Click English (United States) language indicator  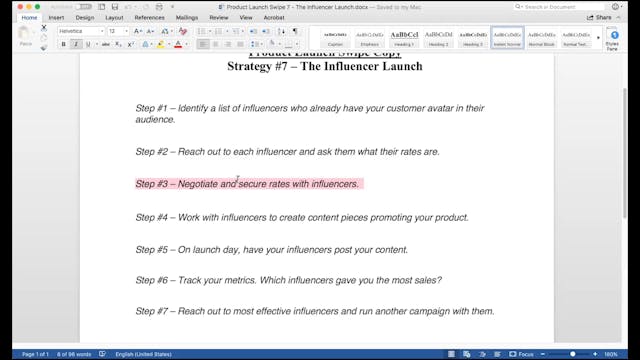click(x=143, y=354)
